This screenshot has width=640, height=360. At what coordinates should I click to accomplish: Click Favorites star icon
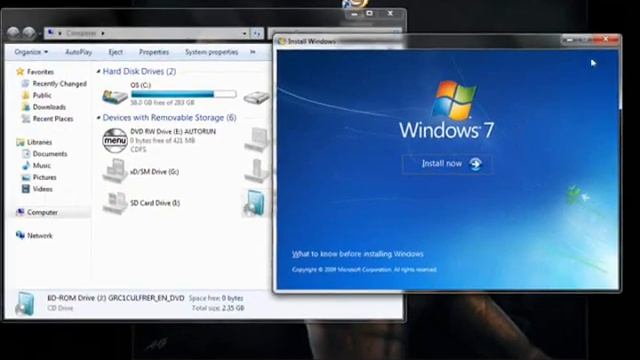coord(20,72)
